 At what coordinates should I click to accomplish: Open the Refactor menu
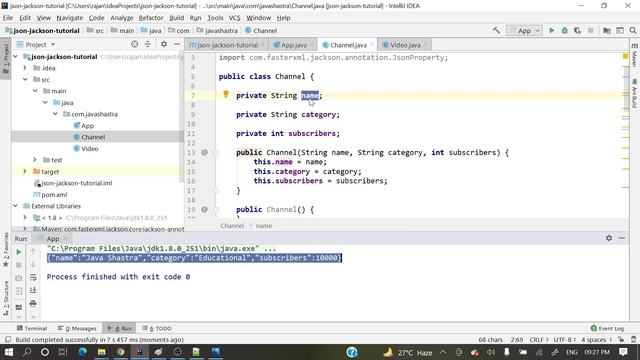pyautogui.click(x=151, y=18)
